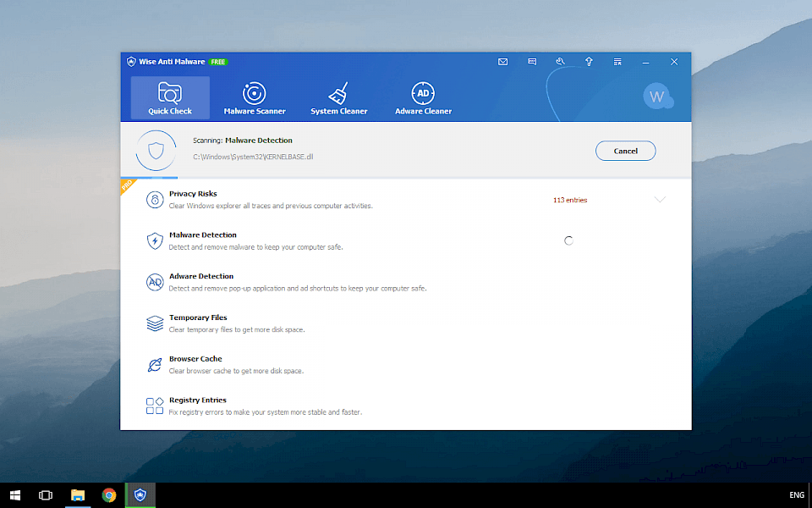Click the Malware Detection loading spinner
The height and width of the screenshot is (508, 812).
click(568, 240)
